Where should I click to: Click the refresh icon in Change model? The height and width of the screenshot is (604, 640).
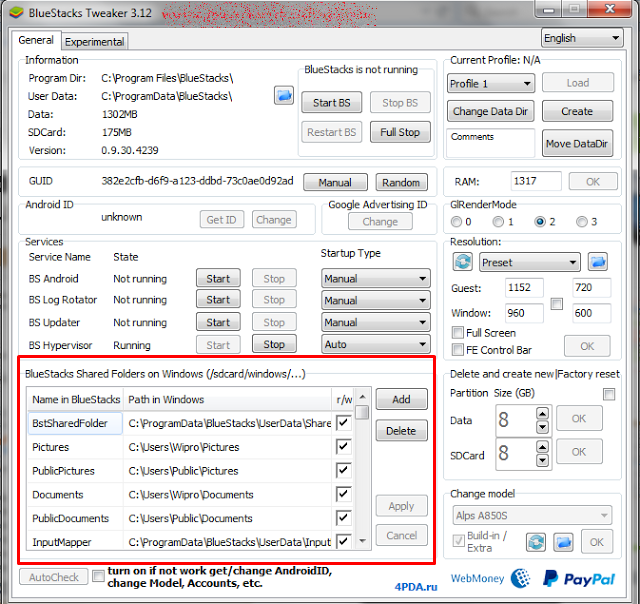click(536, 542)
